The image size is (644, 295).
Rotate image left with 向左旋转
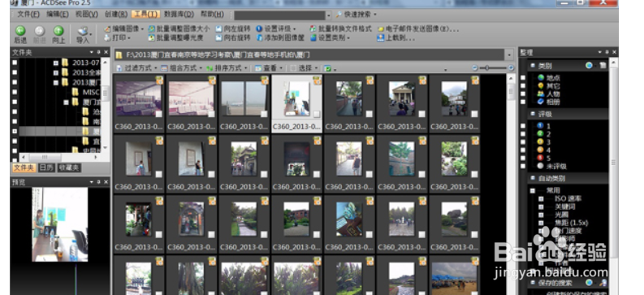click(233, 29)
